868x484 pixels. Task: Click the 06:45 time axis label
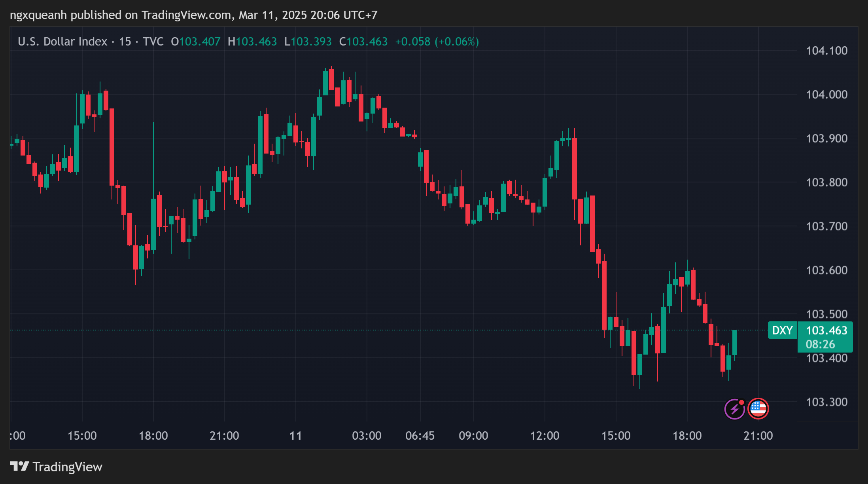coord(420,436)
